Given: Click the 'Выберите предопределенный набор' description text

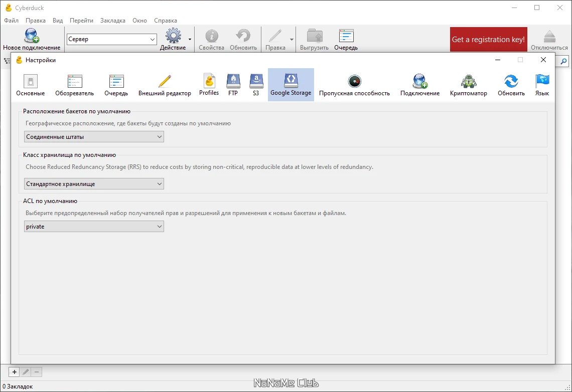Looking at the screenshot, I should click(x=186, y=213).
